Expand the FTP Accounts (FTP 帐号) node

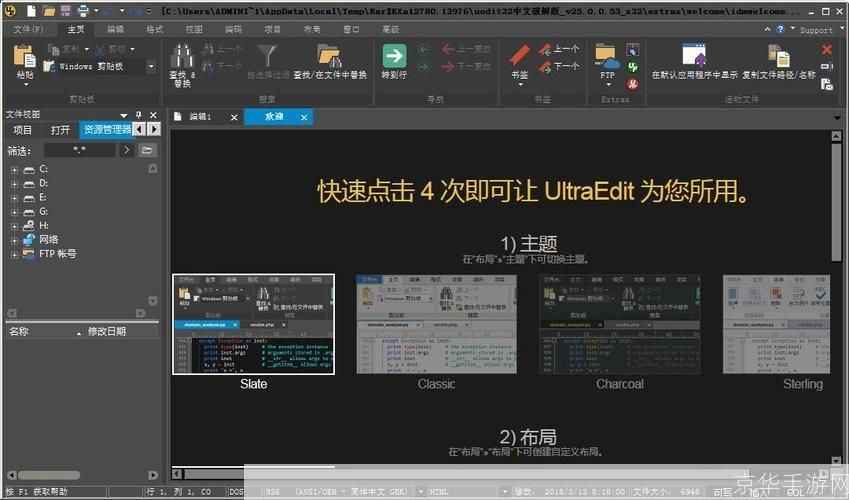(14, 254)
